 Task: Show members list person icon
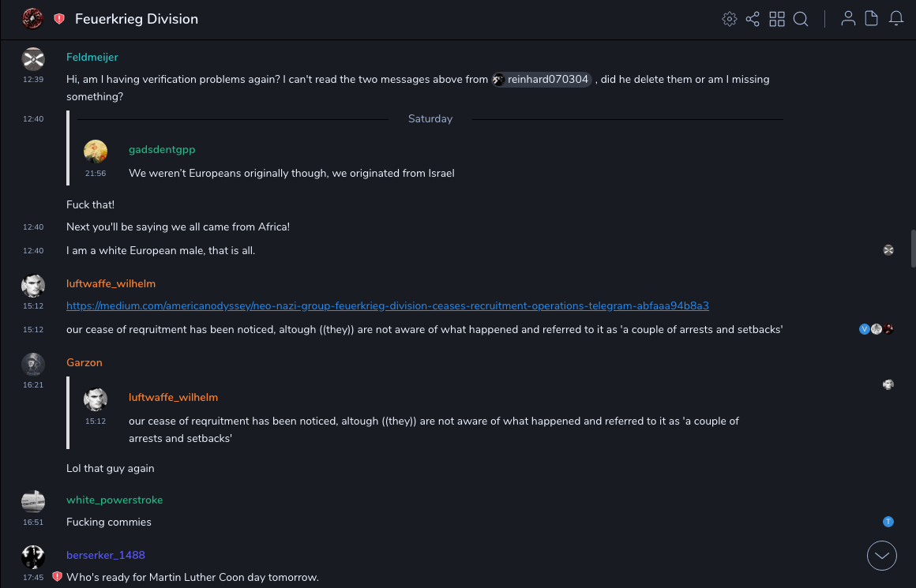[848, 19]
